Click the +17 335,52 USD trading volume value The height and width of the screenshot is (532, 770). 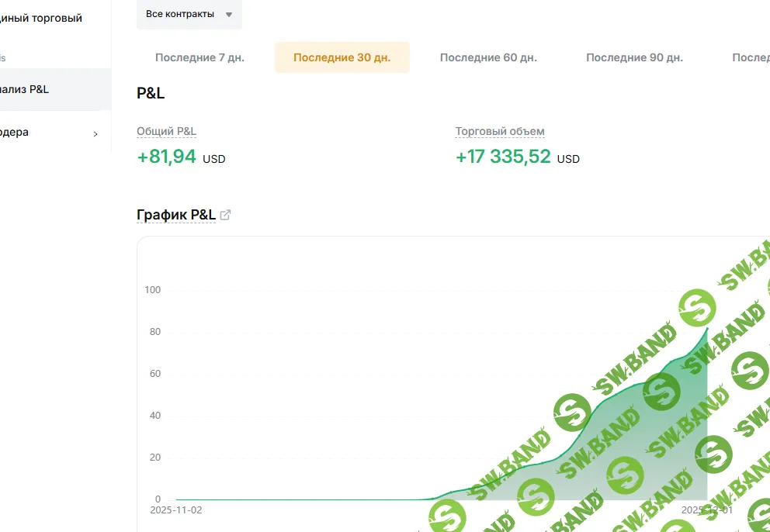(x=518, y=157)
